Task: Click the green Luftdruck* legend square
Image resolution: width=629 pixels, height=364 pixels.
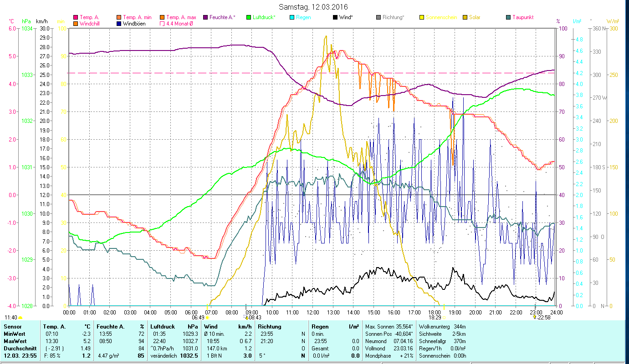Action: (x=249, y=18)
